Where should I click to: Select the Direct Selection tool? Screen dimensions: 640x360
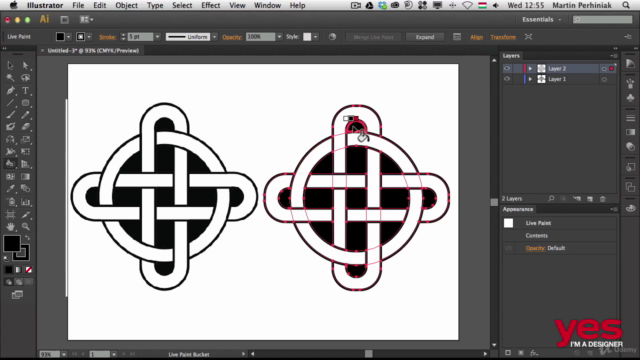pos(25,65)
